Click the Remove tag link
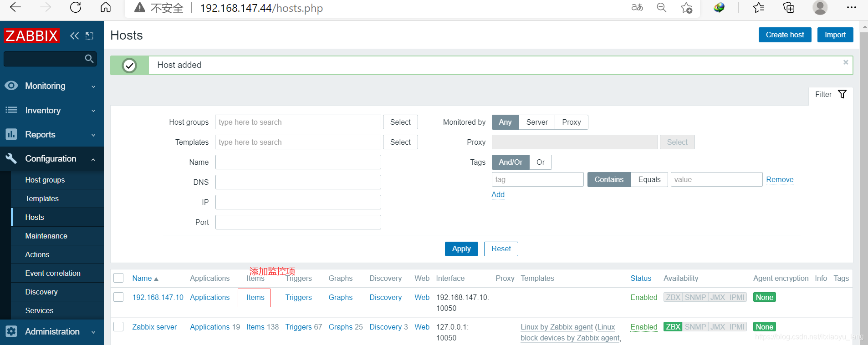 pos(780,179)
